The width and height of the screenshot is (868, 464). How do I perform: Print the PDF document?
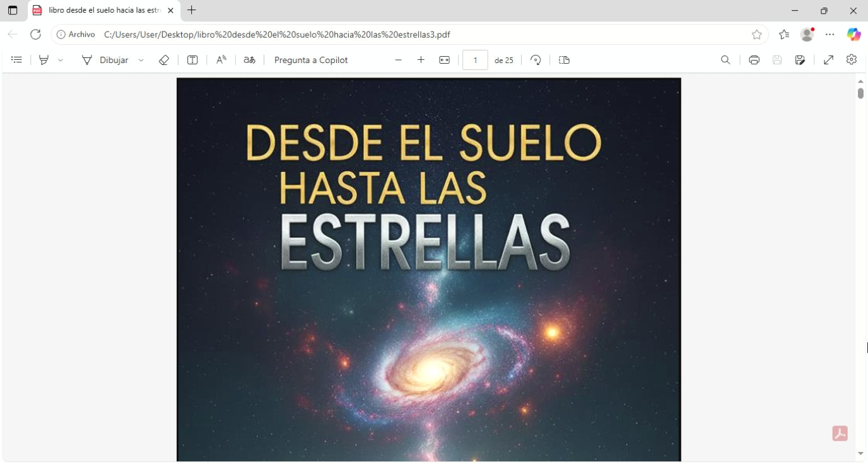pos(754,60)
